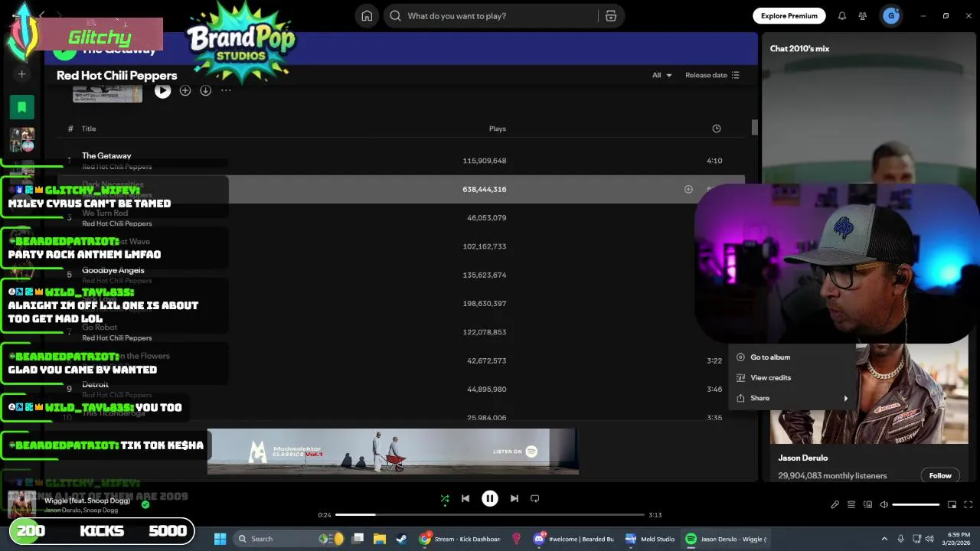Select The Getaway track row

(401, 161)
